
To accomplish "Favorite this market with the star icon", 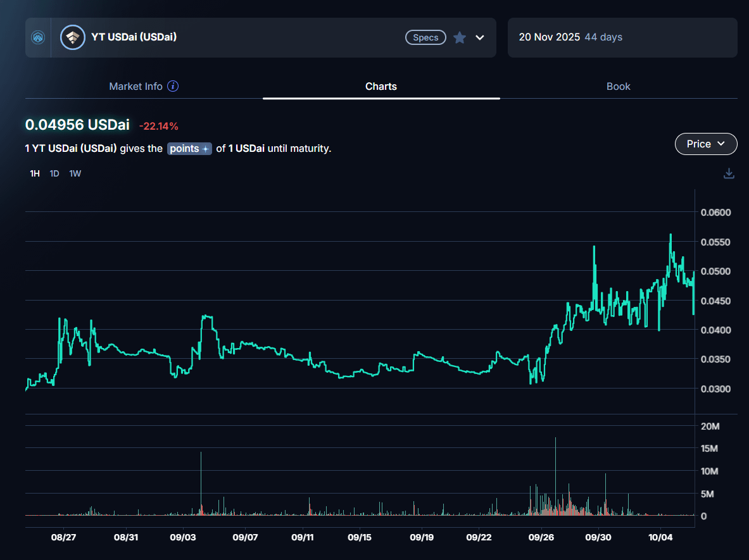I will [x=460, y=37].
